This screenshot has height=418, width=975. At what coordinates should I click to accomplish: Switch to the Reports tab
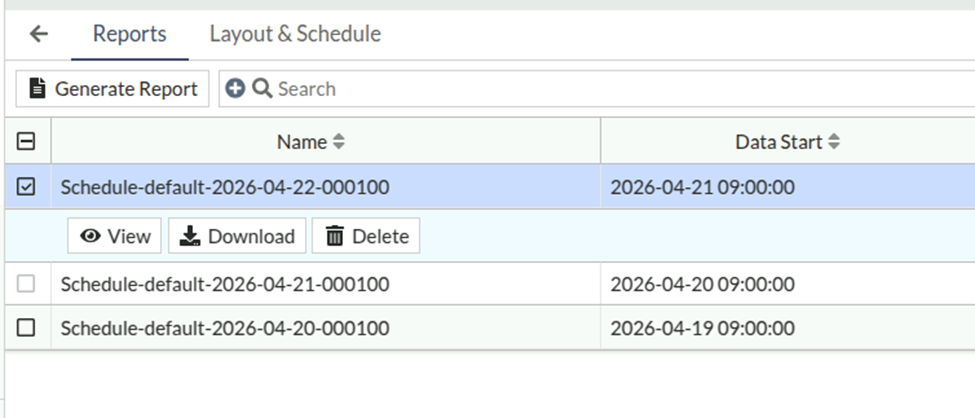coord(129,34)
